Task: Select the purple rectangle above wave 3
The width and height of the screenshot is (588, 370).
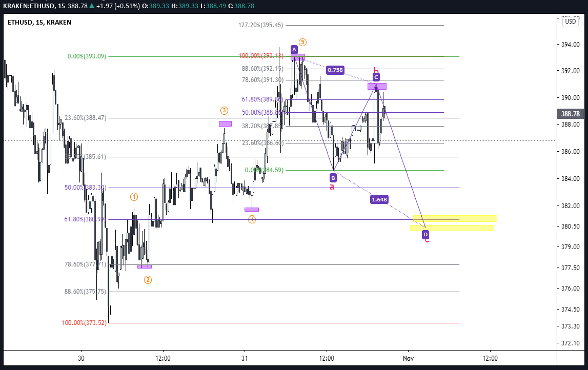Action: 225,124
